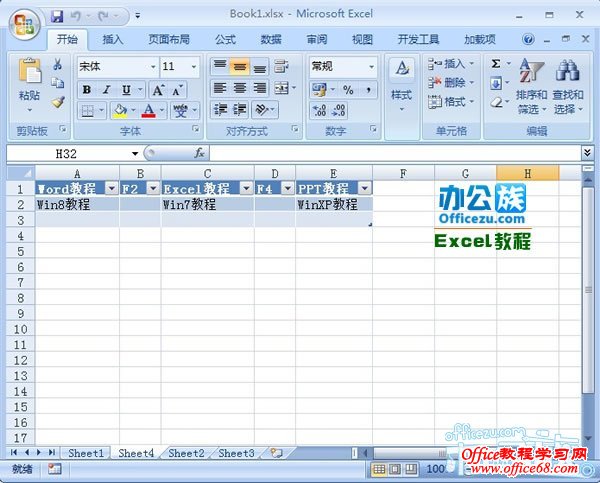
Task: Open 排序和筛选 sort and filter
Action: pyautogui.click(x=532, y=86)
